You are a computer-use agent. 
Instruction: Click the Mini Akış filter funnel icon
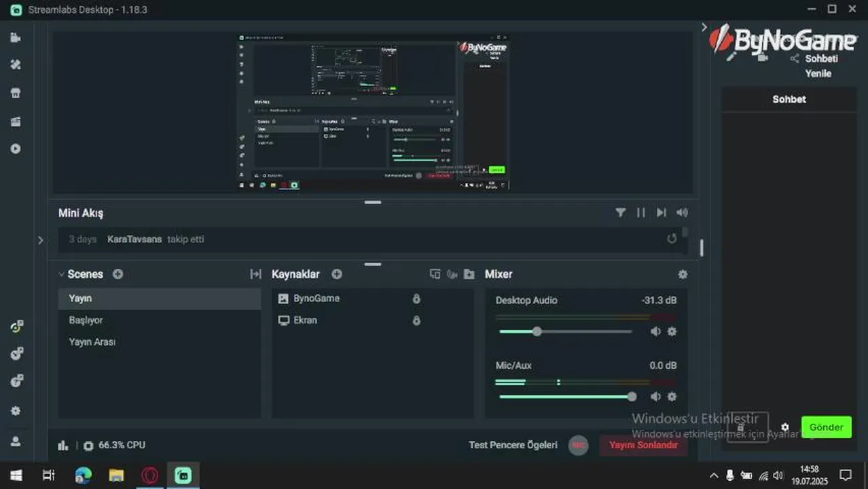click(x=621, y=213)
